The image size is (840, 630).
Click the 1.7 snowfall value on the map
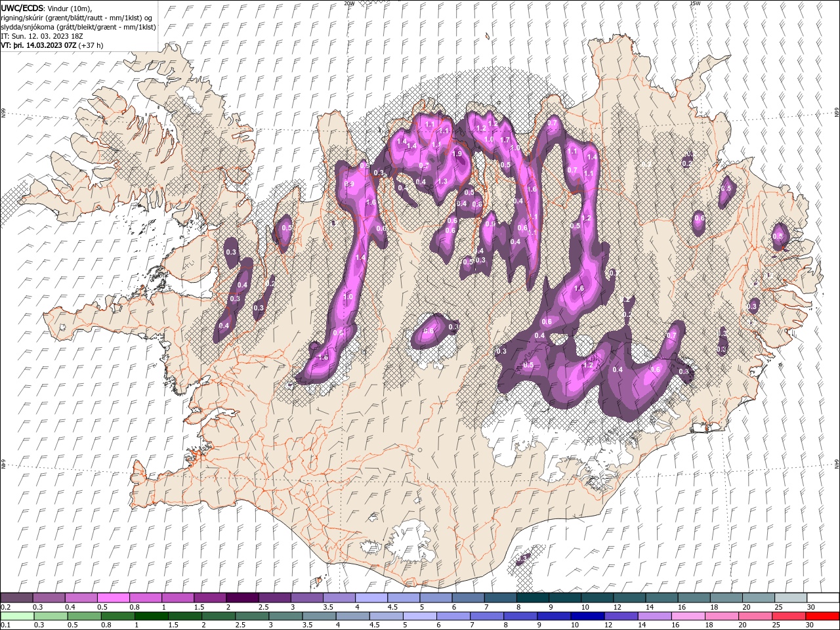pyautogui.click(x=505, y=140)
